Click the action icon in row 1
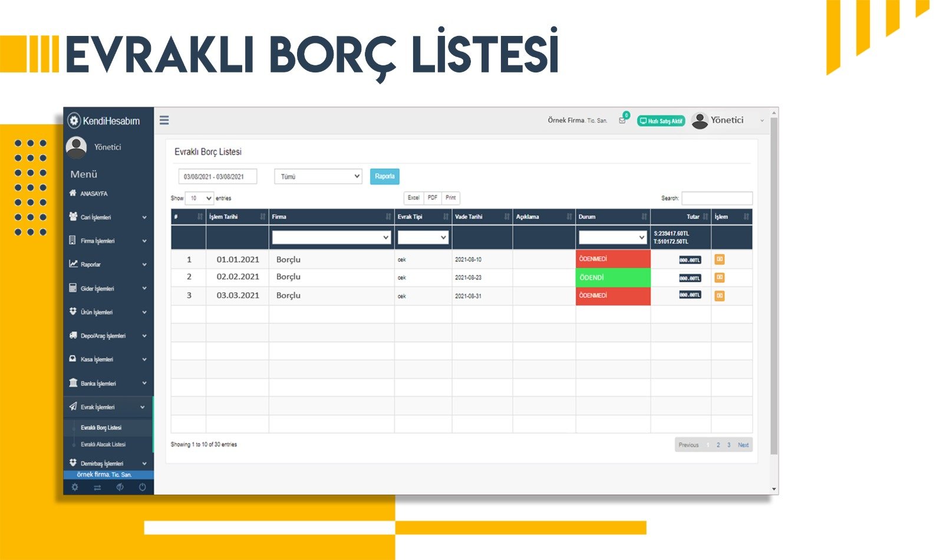Image resolution: width=943 pixels, height=560 pixels. tap(720, 259)
